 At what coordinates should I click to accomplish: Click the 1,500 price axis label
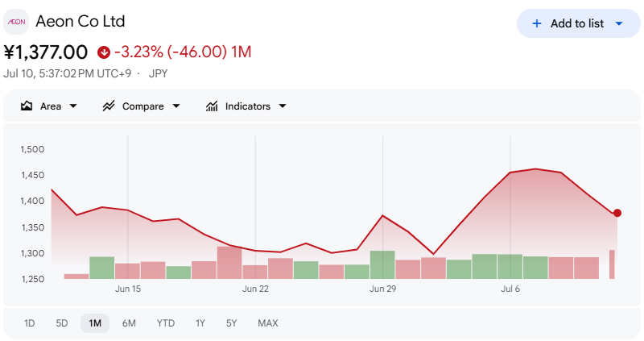pyautogui.click(x=32, y=149)
